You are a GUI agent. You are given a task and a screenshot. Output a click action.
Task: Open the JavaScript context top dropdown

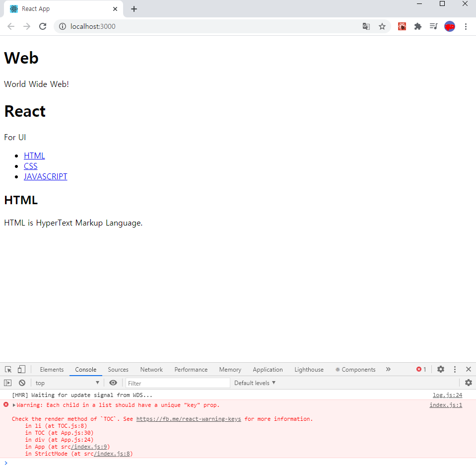(67, 383)
